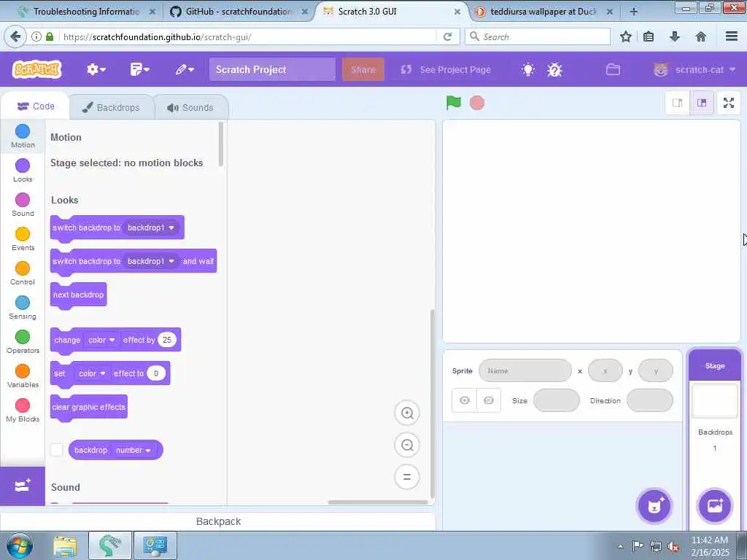Screen dimensions: 747x560
Task: Click the debug bug icon
Action: [554, 69]
